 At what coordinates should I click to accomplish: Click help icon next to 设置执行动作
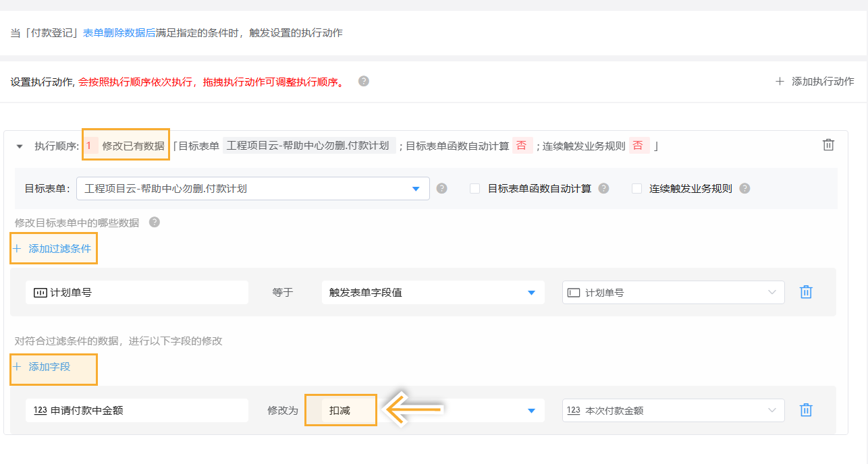364,81
